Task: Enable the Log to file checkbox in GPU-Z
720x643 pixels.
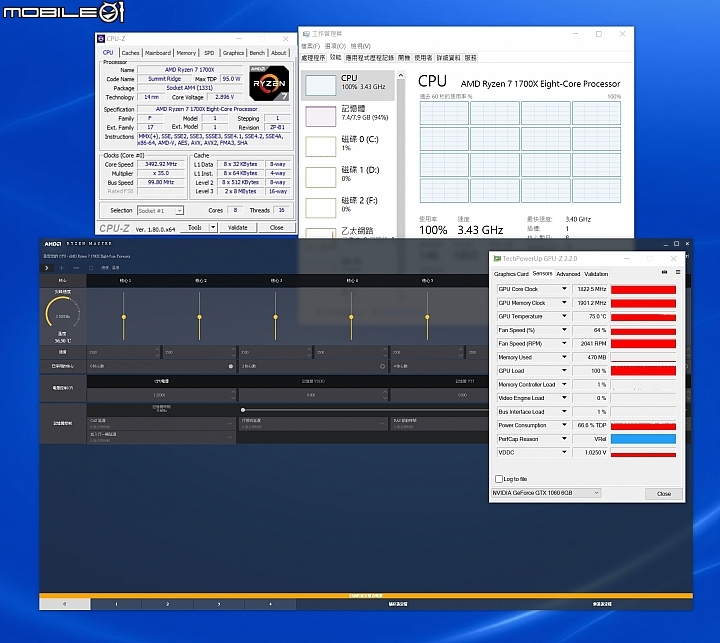Action: click(499, 479)
